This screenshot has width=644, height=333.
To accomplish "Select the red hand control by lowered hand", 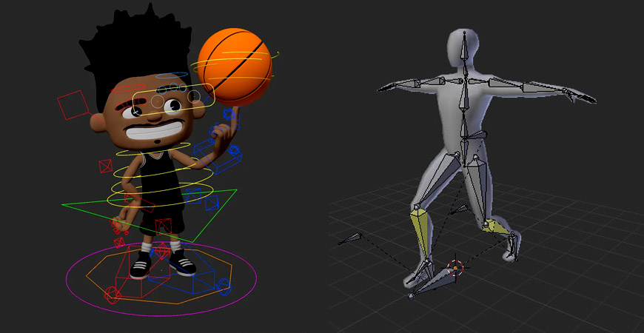I will point(118,223).
